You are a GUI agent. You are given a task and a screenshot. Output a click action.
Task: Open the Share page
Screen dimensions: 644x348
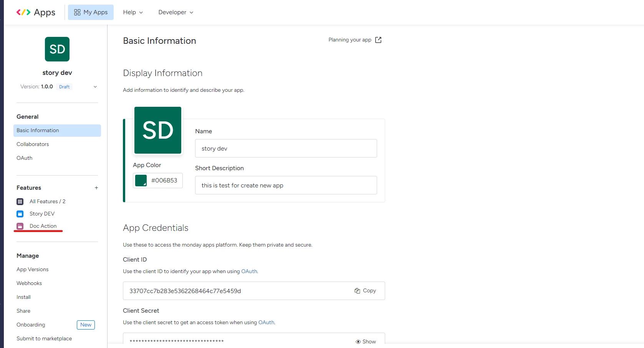23,311
